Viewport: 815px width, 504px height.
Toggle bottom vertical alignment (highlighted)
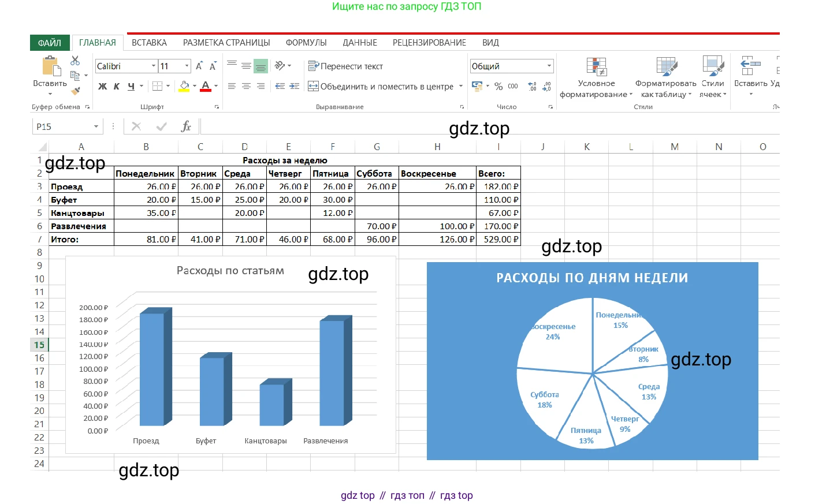point(260,66)
